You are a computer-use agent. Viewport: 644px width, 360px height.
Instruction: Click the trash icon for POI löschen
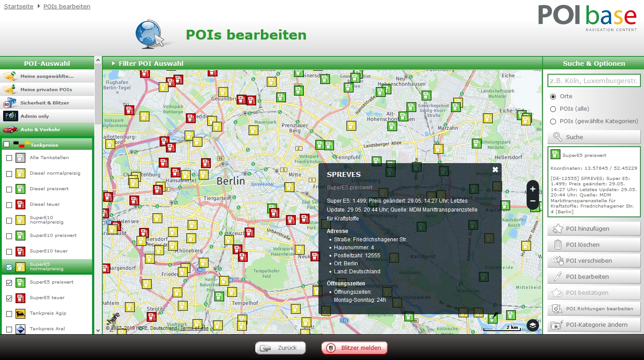click(x=558, y=245)
